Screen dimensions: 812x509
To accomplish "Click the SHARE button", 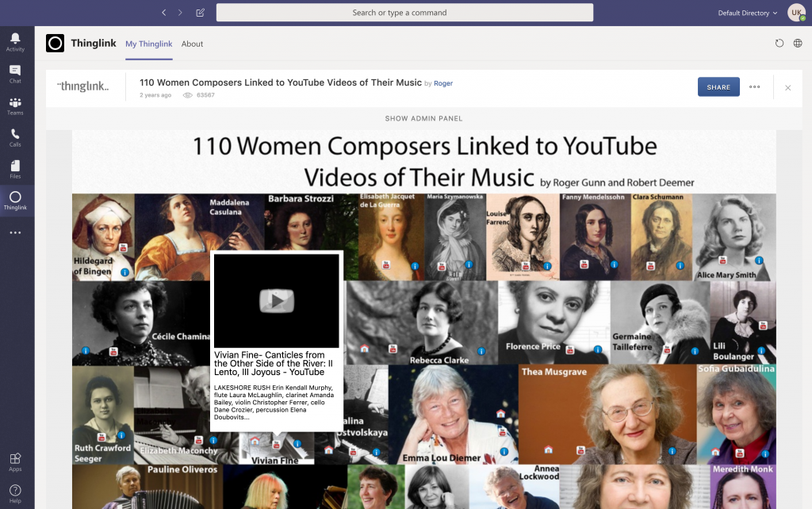I will [718, 87].
